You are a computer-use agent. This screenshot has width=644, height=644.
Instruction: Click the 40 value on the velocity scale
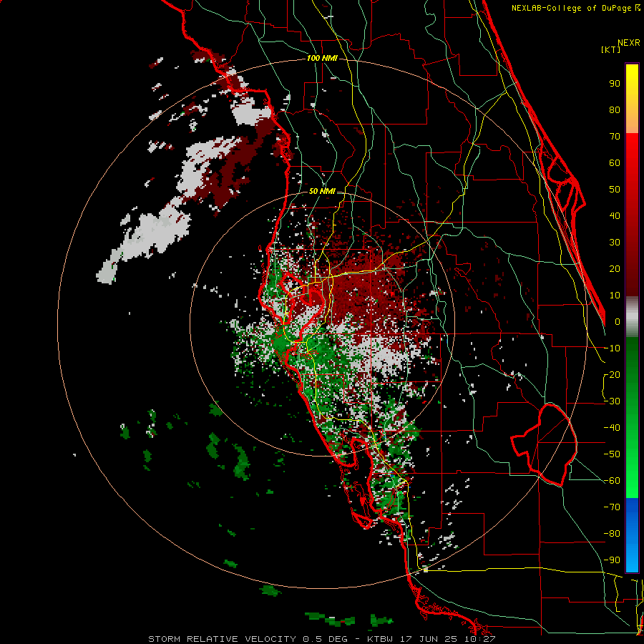(x=615, y=216)
